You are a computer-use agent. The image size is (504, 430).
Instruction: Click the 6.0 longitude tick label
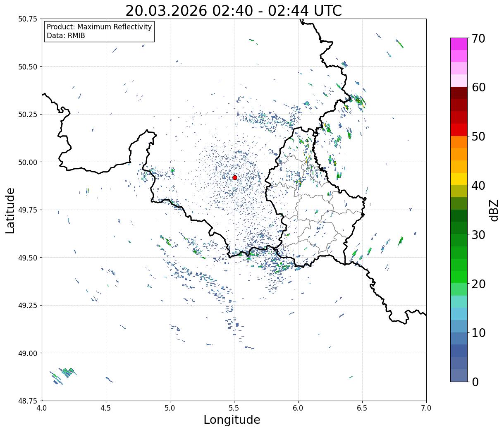pos(298,408)
